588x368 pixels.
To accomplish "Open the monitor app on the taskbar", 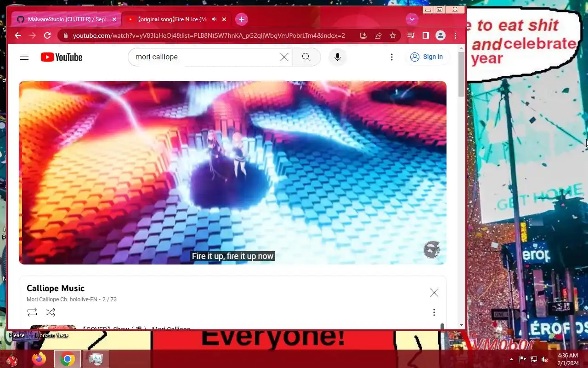I will tap(96, 359).
